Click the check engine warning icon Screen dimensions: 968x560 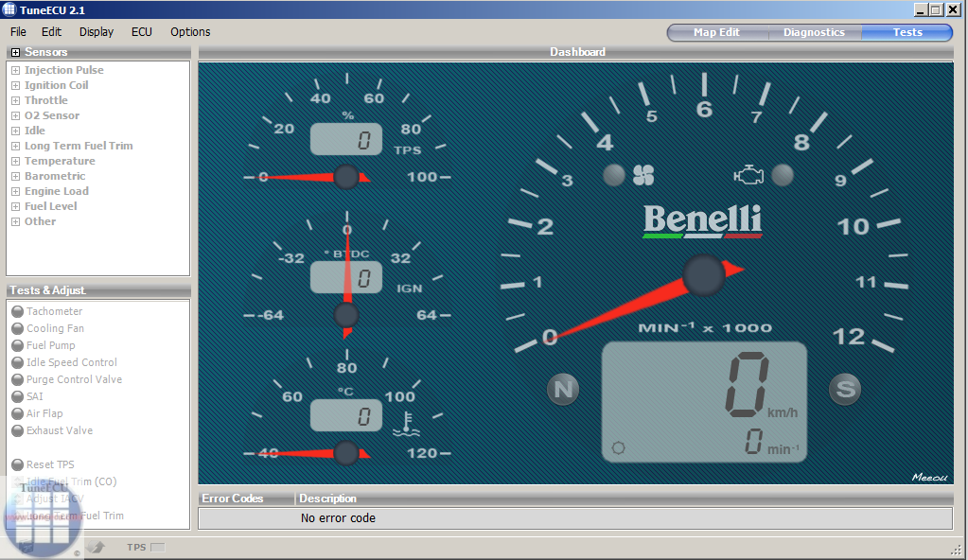[x=748, y=175]
